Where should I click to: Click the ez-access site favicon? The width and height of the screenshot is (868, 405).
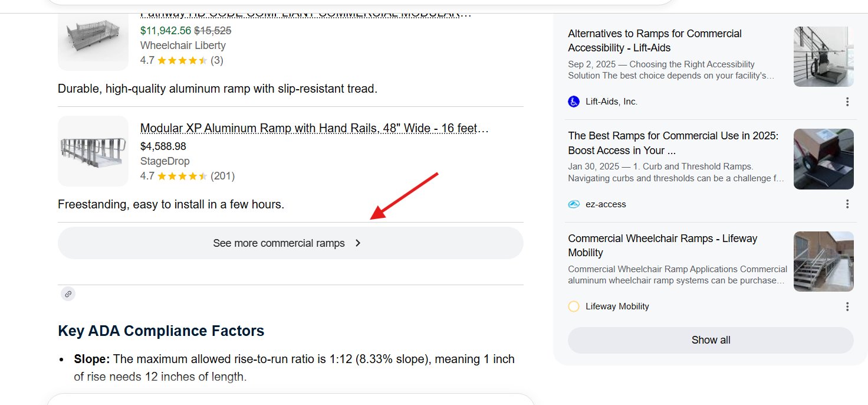point(574,204)
